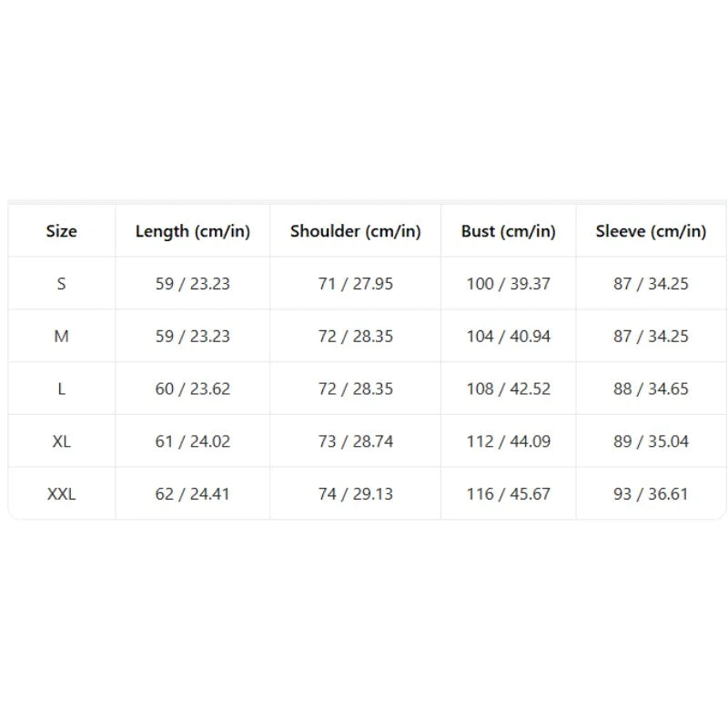Viewport: 728px width, 728px height.
Task: Click the size M row label
Action: pyautogui.click(x=61, y=336)
